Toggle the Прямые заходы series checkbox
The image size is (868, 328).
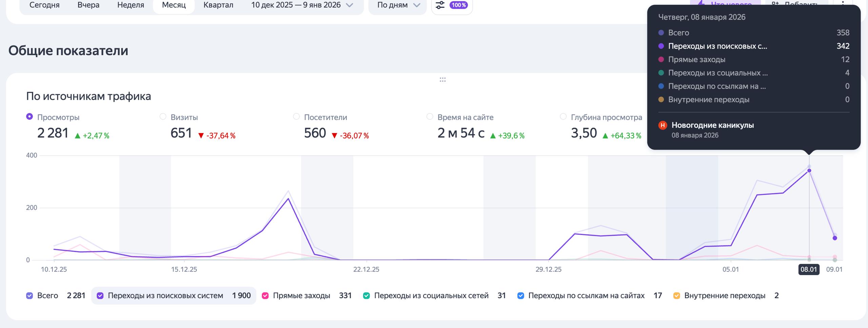tap(265, 296)
